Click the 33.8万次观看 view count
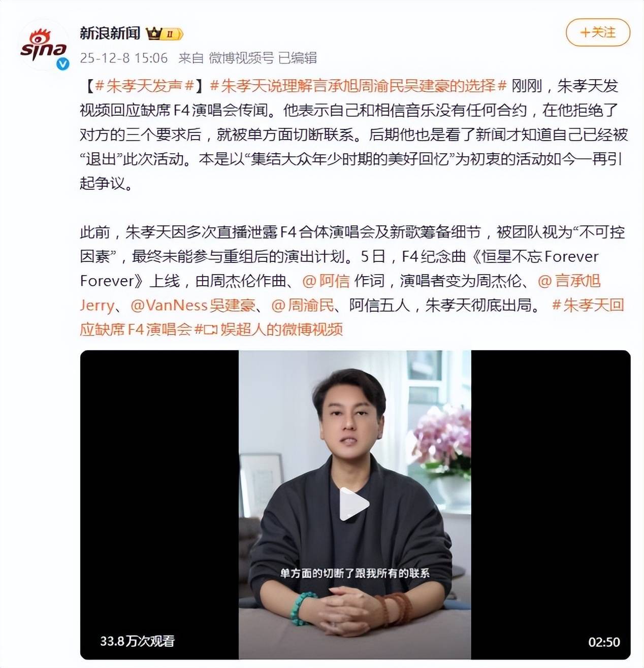Viewport: 644px width, 668px height. tap(137, 641)
